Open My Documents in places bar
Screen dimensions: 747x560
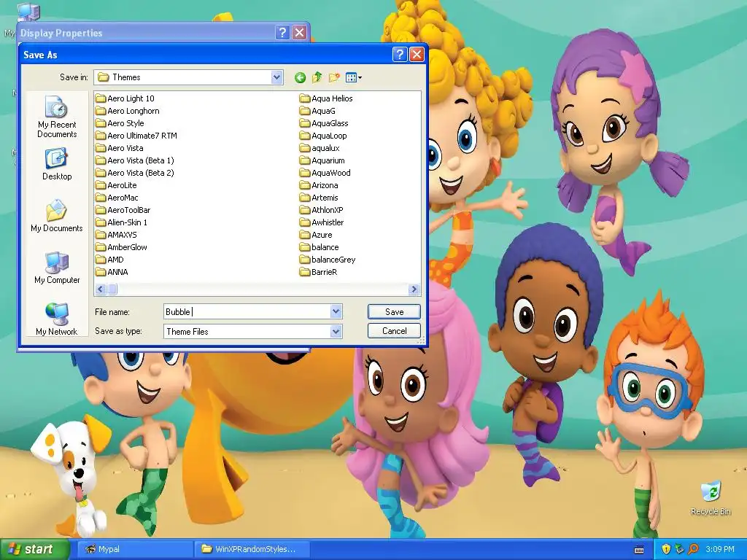tap(57, 216)
